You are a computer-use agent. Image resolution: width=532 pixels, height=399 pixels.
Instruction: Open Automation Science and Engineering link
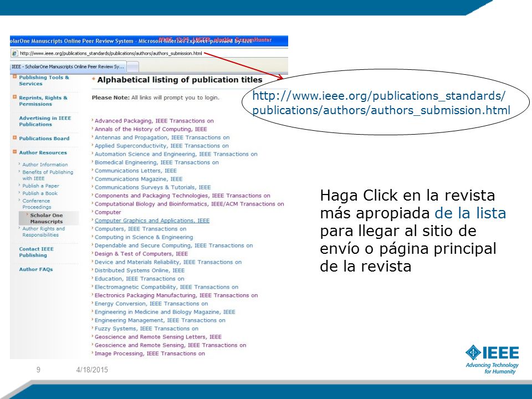coord(176,154)
